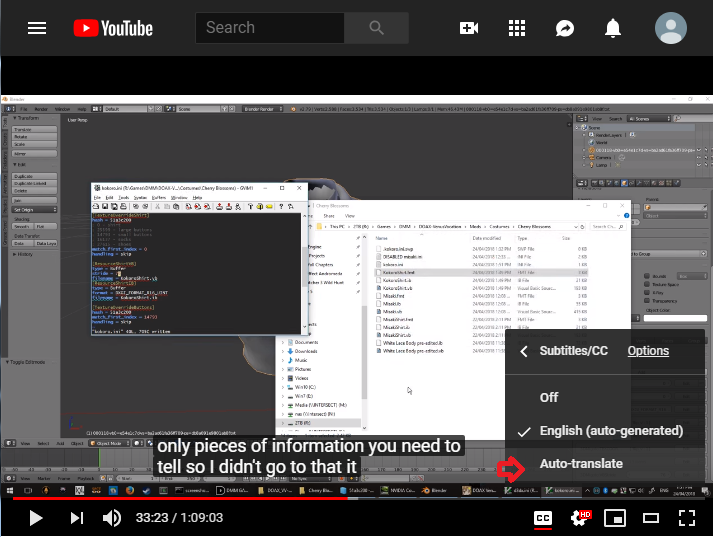This screenshot has width=713, height=537.
Task: Open the YouTube guide hamburger menu
Action: click(x=37, y=28)
